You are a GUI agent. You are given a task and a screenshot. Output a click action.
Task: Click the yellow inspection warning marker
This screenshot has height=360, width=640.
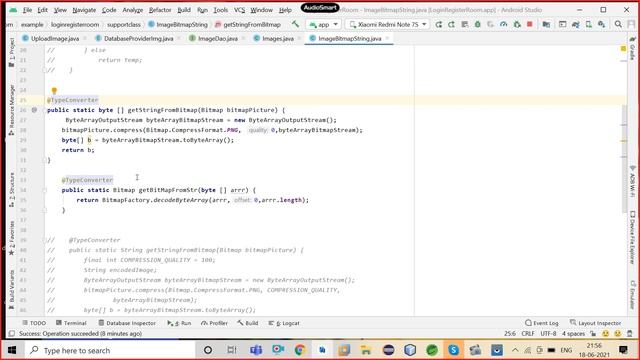623,49
